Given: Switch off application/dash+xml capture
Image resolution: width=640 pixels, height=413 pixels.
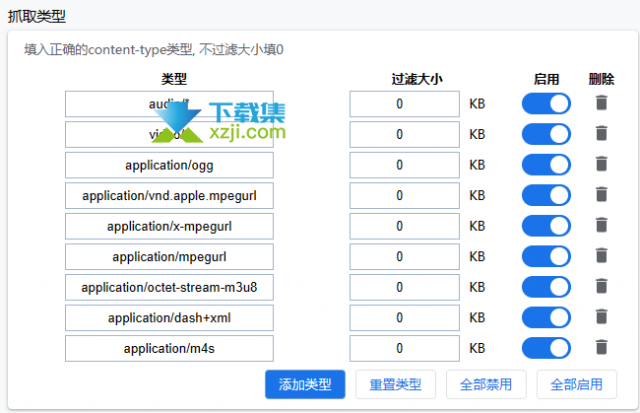Looking at the screenshot, I should click(x=546, y=318).
